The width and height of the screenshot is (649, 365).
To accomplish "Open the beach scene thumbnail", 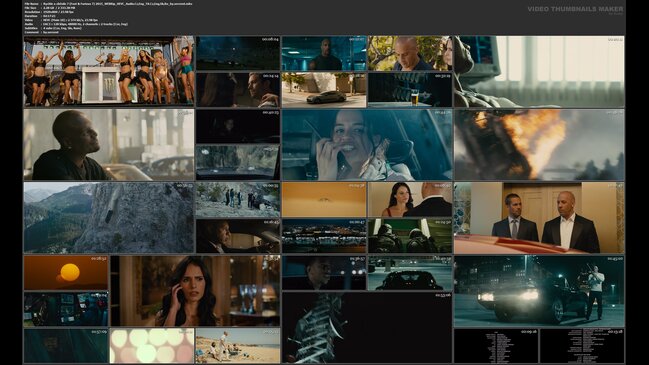I will click(x=238, y=346).
